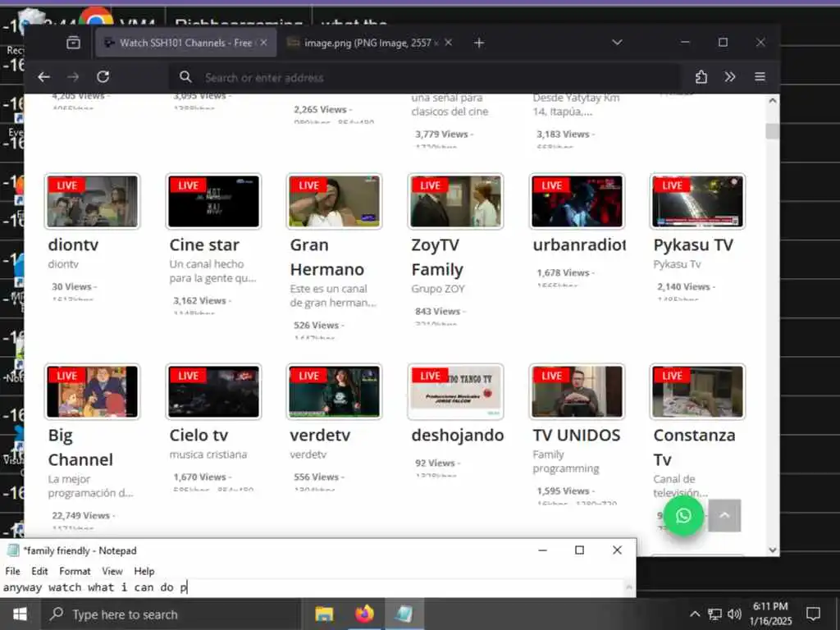840x630 pixels.
Task: Open the Gran Hermano live thumbnail
Action: pos(335,202)
